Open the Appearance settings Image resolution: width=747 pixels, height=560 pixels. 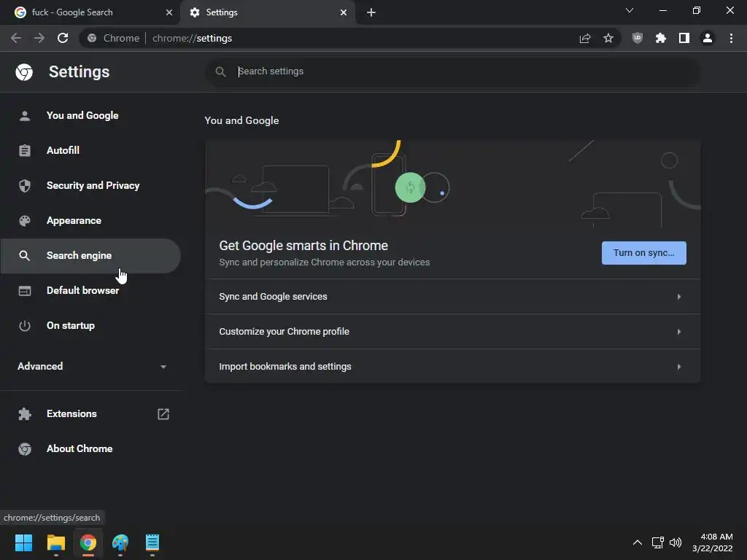pos(90,220)
